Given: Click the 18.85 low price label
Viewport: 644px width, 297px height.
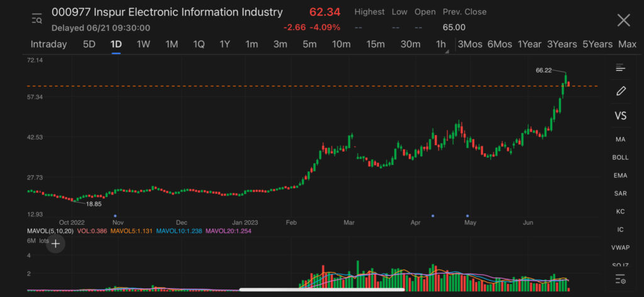Looking at the screenshot, I should click(x=93, y=203).
